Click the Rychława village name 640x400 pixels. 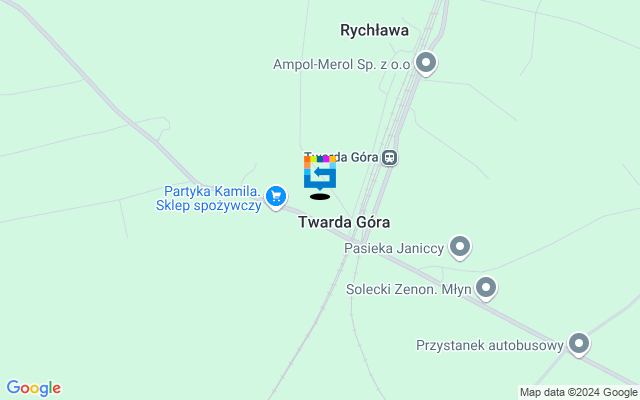375,30
